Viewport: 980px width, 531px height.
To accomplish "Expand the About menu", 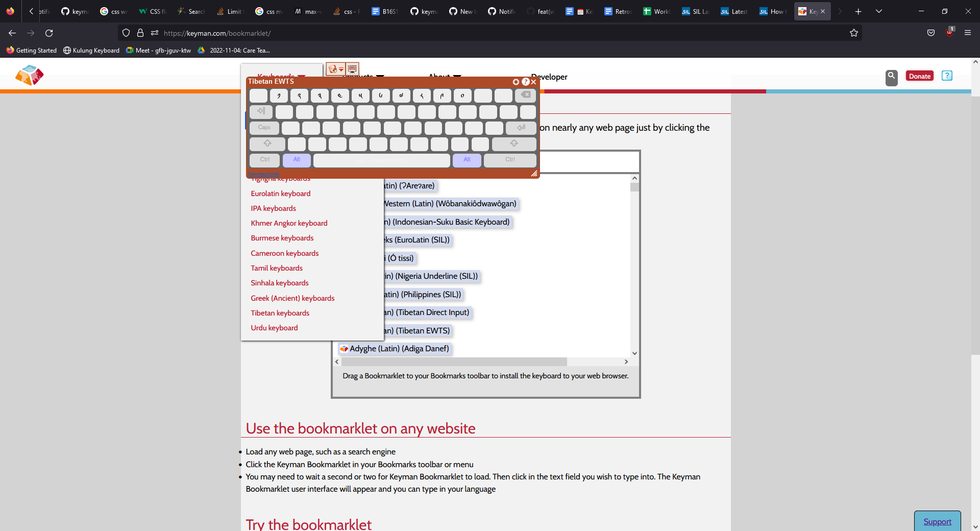I will [x=445, y=77].
